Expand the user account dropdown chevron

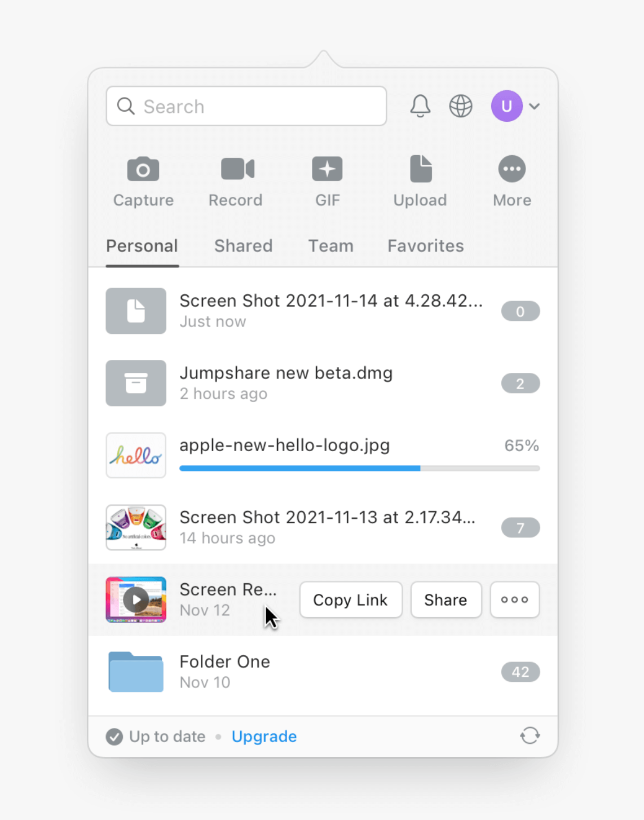click(x=535, y=106)
